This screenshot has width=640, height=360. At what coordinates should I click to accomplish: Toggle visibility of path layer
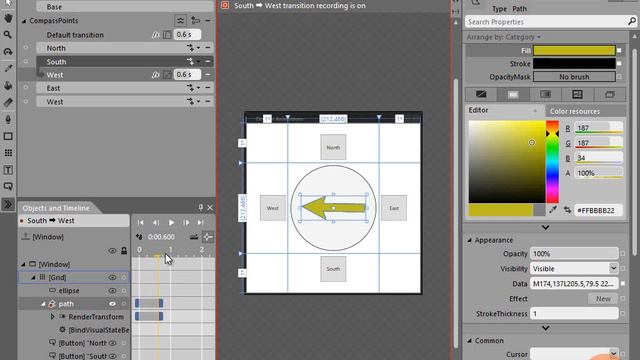click(x=112, y=304)
